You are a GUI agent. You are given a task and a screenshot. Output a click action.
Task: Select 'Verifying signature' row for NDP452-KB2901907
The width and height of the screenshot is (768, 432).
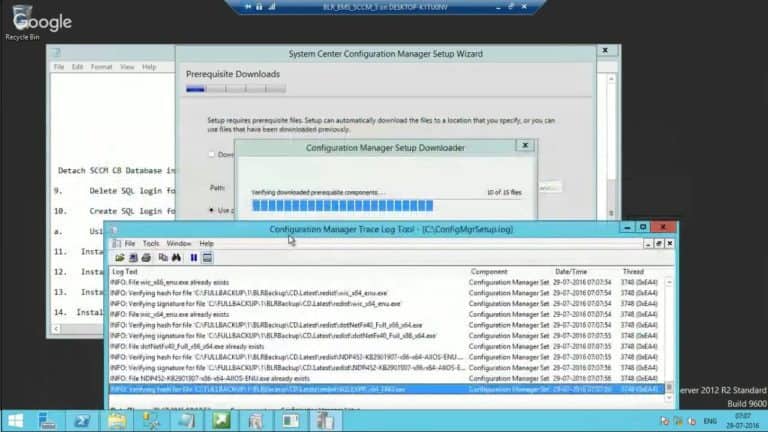(x=386, y=368)
